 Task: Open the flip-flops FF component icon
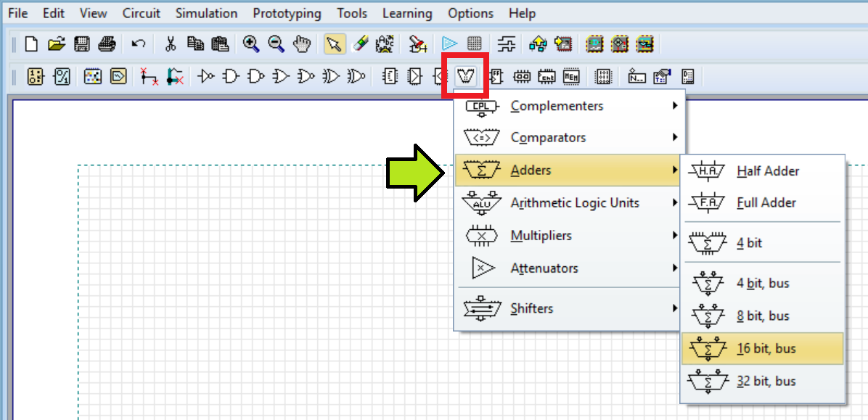[496, 76]
